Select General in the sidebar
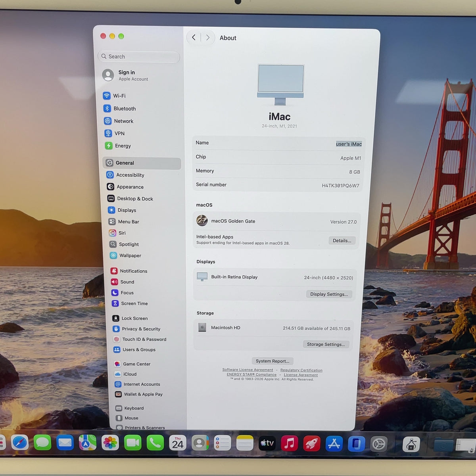Screen dimensions: 476x476 (142, 163)
